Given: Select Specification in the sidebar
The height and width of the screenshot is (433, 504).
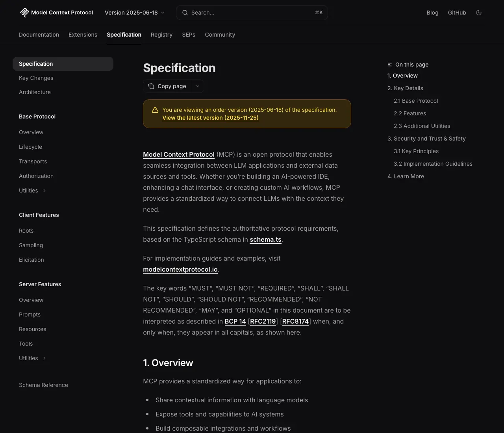Looking at the screenshot, I should (63, 64).
